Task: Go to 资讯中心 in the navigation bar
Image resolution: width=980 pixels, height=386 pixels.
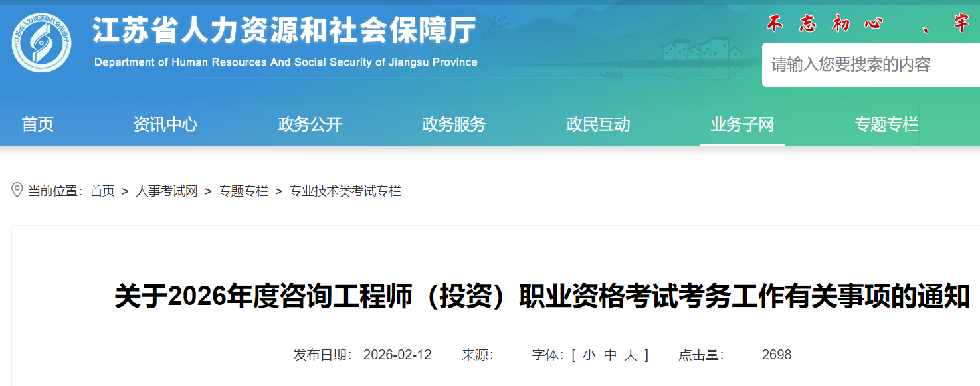Action: (x=165, y=124)
